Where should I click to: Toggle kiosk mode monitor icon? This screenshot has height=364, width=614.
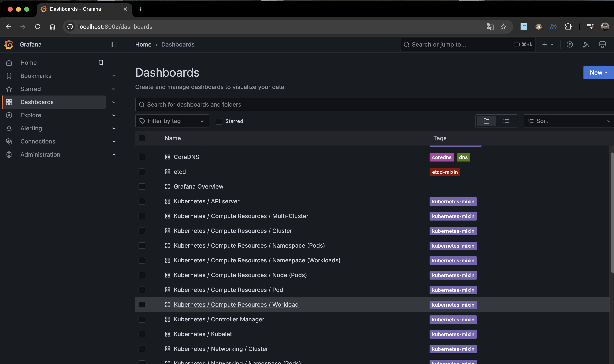(602, 44)
